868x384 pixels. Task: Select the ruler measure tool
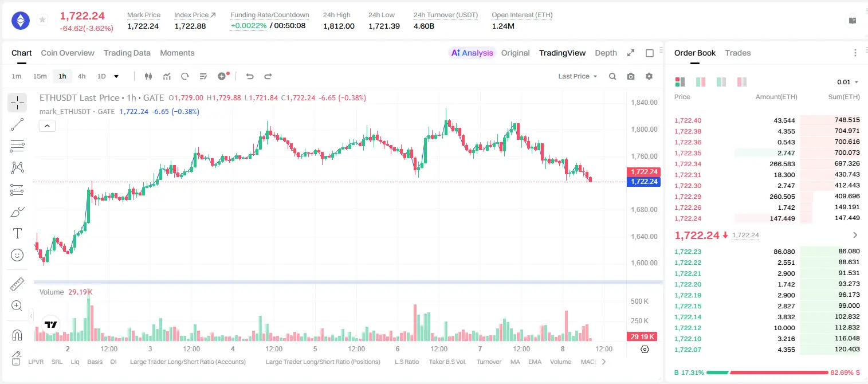point(17,284)
